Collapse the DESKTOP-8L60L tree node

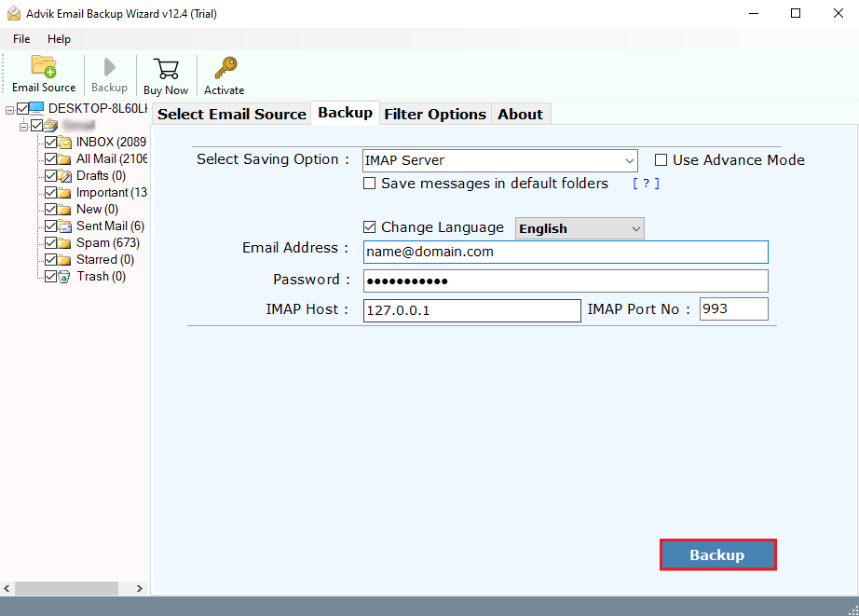pos(9,111)
